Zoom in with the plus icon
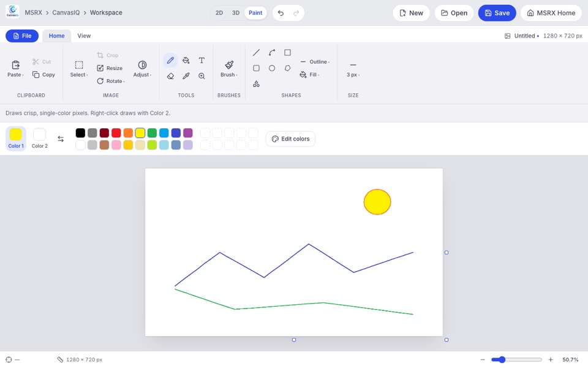588x368 pixels. click(551, 360)
